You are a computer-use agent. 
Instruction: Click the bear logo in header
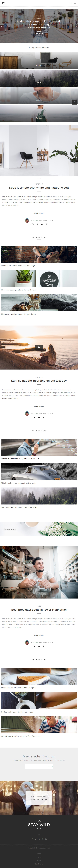click(3, 3)
